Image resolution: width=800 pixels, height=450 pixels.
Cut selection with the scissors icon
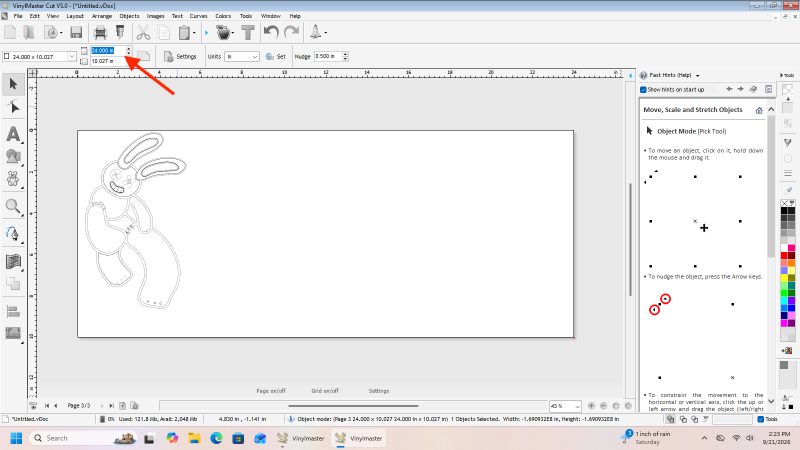coord(143,33)
